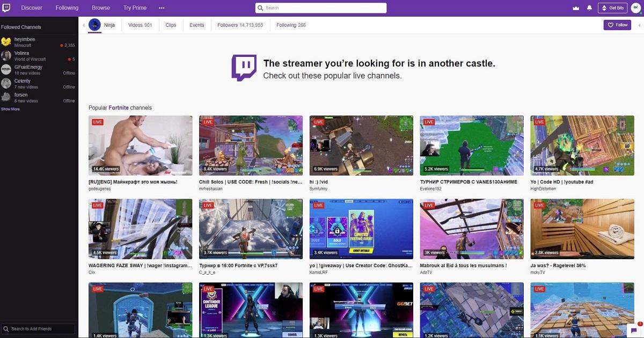Click the magnifier icon in the search bar
The height and width of the screenshot is (338, 644).
click(x=261, y=8)
